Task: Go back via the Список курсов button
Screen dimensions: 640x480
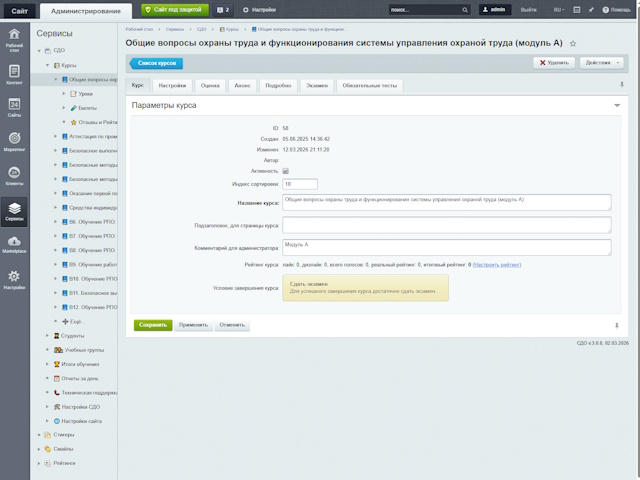Action: click(x=156, y=63)
